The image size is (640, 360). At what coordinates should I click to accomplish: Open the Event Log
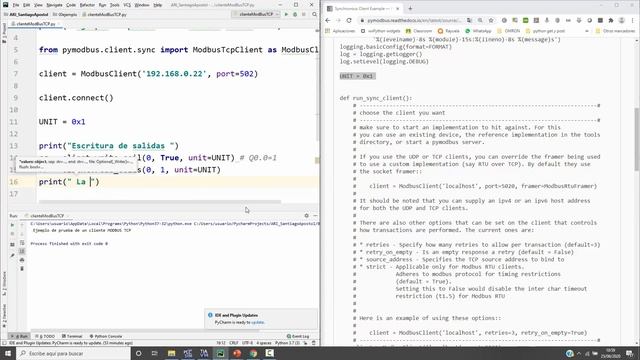(298, 336)
